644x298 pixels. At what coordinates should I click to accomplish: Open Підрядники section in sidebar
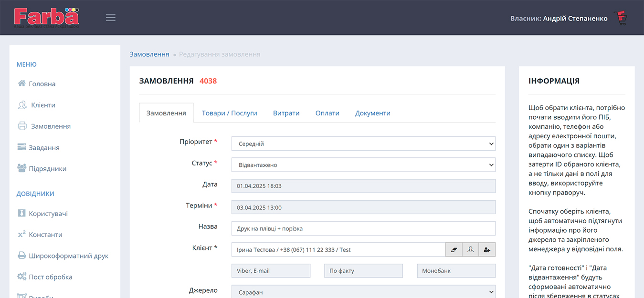(47, 168)
